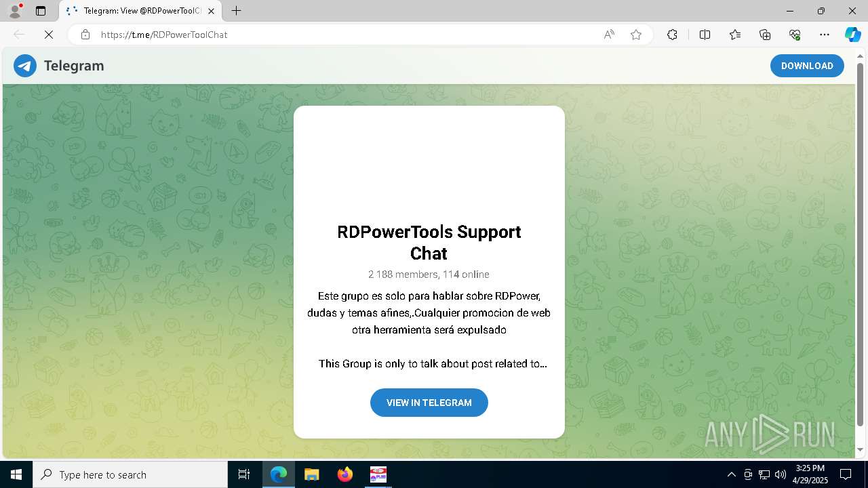Click the DOWNLOAD button

807,66
